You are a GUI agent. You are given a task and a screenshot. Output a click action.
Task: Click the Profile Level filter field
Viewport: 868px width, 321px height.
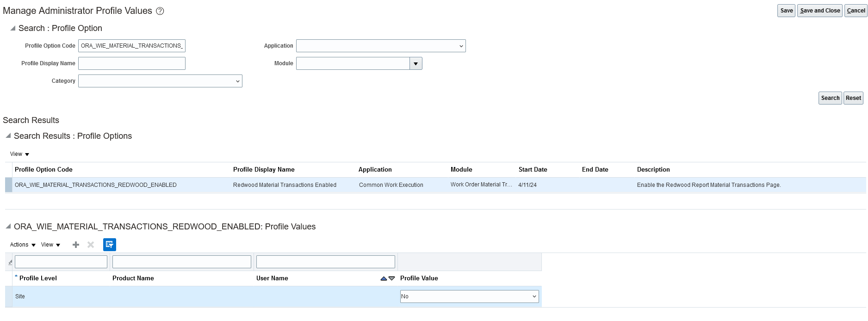tap(61, 262)
